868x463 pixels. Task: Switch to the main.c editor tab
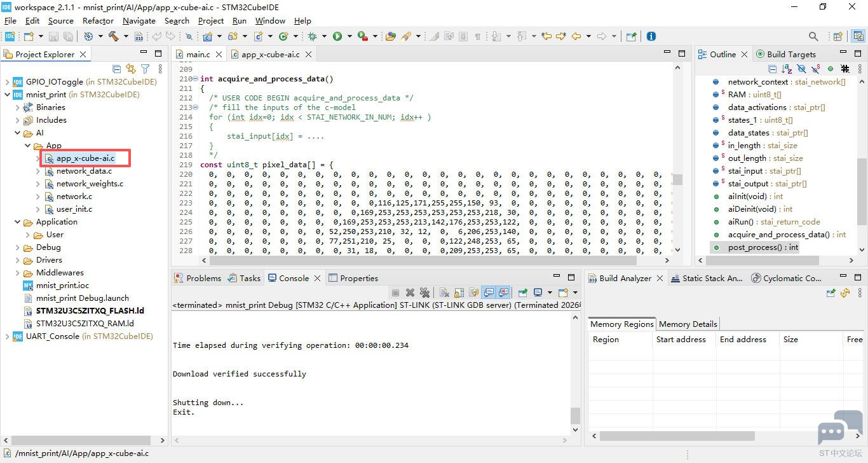coord(198,55)
